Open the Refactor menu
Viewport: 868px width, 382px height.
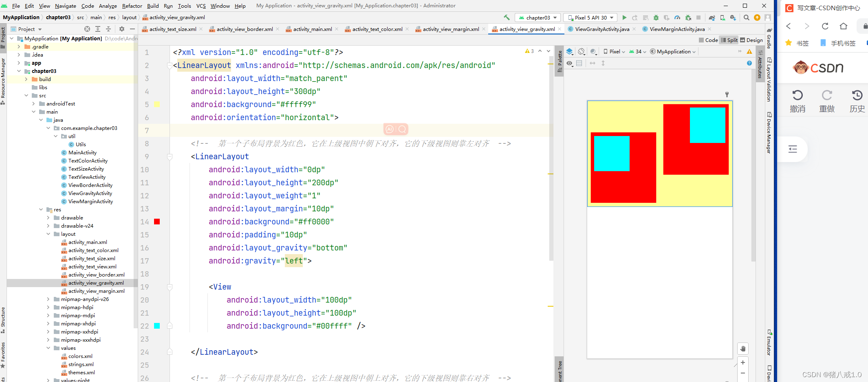[x=132, y=6]
